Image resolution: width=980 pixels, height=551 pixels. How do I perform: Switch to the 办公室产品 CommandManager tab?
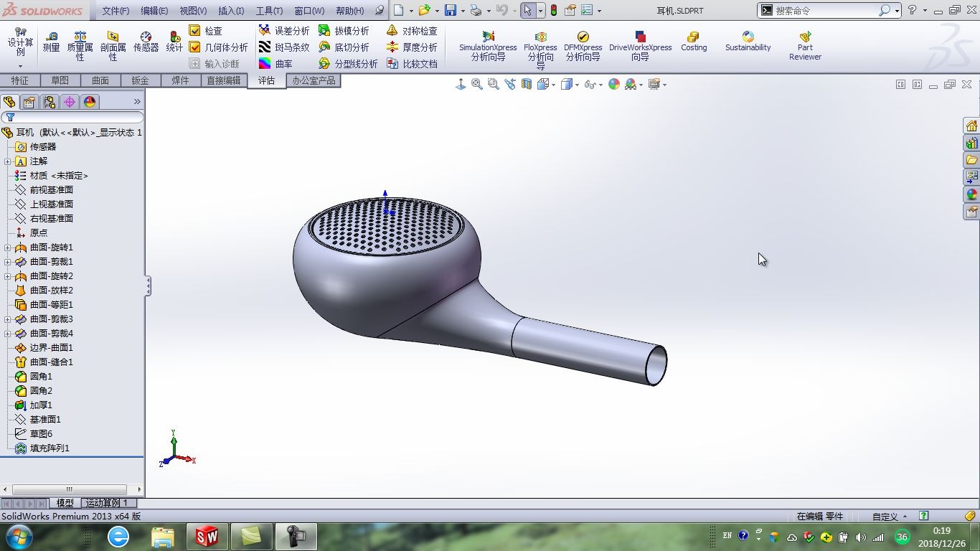coord(314,80)
